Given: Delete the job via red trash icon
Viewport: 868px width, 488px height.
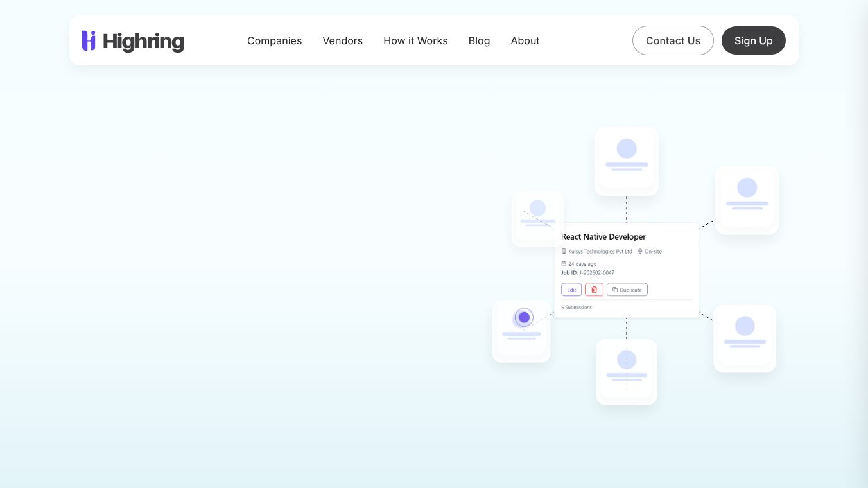Looking at the screenshot, I should 594,290.
